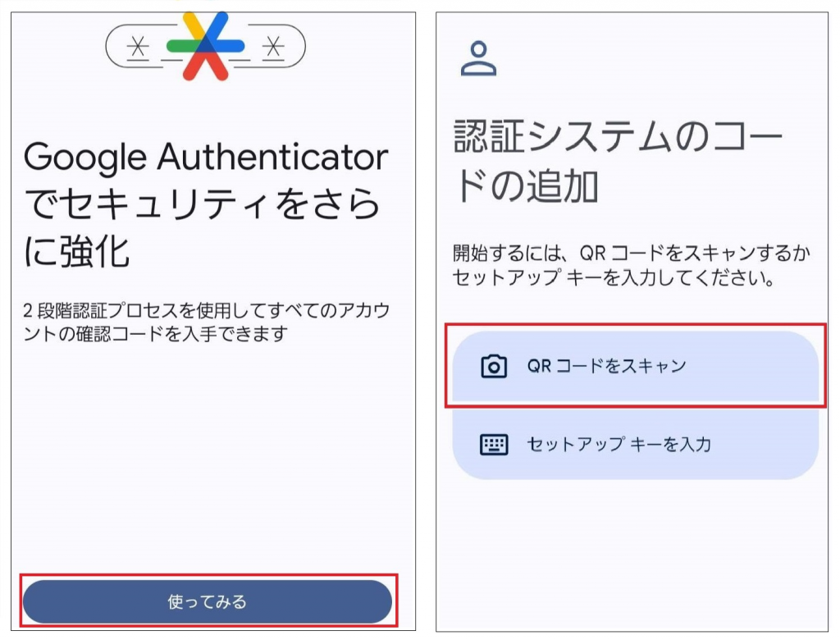This screenshot has width=840, height=640.
Task: Select QR コードをスキャン option
Action: point(636,366)
